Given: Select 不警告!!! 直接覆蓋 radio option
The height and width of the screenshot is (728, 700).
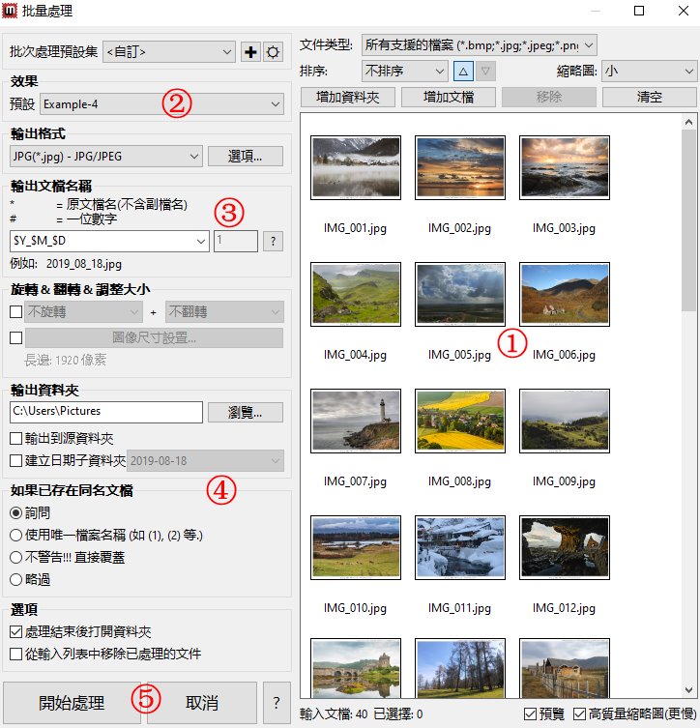Looking at the screenshot, I should tap(15, 557).
